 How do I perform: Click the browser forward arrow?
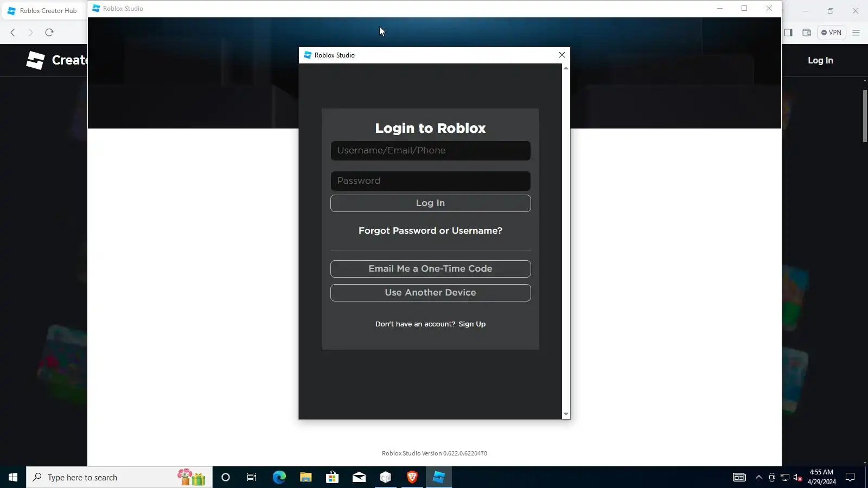(x=30, y=33)
